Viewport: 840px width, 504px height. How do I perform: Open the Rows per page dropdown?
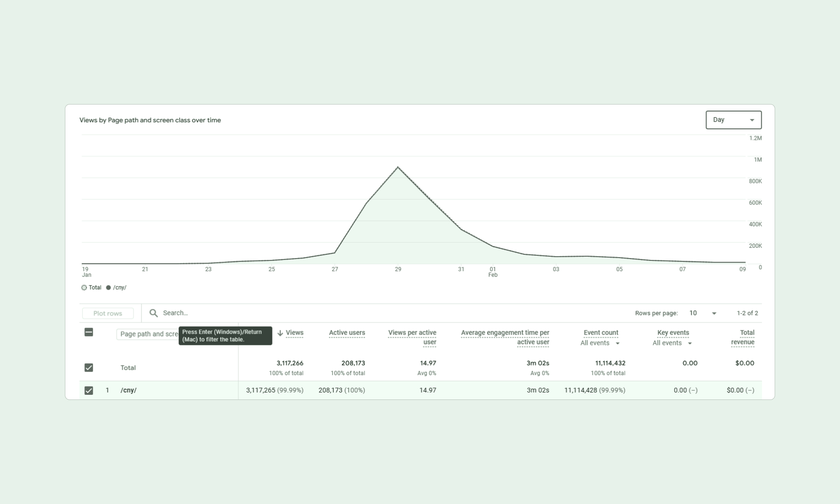click(x=703, y=313)
